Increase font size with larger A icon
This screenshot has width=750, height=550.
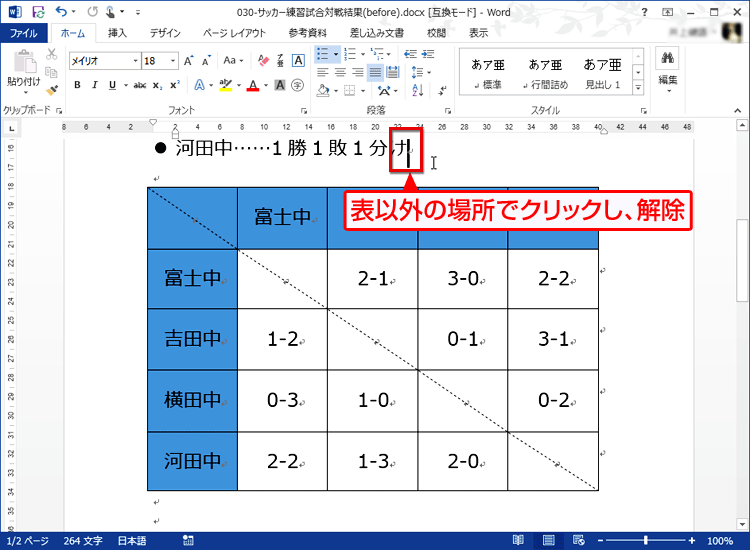pyautogui.click(x=188, y=61)
